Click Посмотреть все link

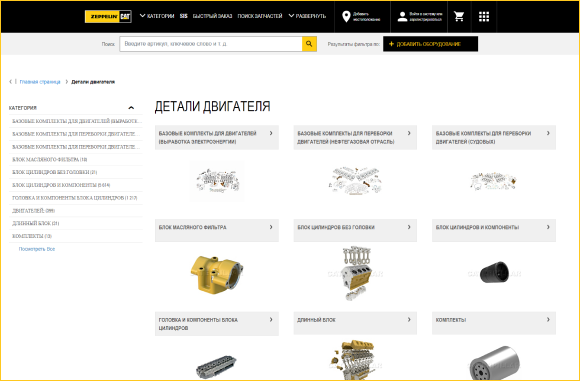pyautogui.click(x=37, y=249)
